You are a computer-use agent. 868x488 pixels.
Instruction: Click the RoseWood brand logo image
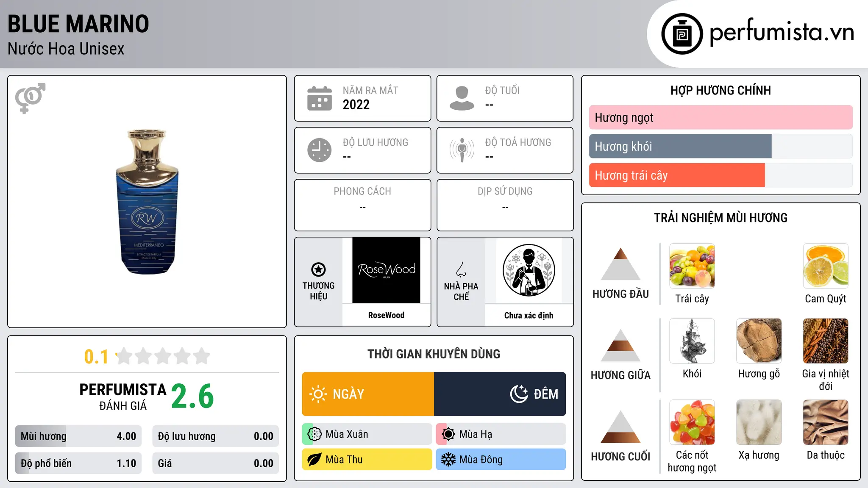click(x=386, y=270)
